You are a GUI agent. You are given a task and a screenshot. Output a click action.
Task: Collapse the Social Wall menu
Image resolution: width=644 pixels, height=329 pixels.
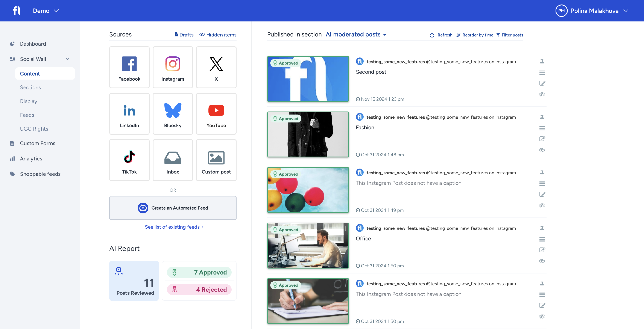(67, 59)
